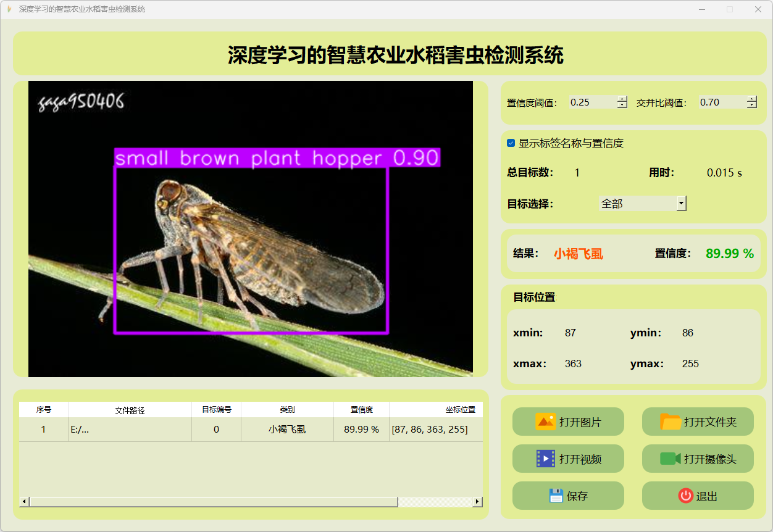Click the 置信度 column header in table
The height and width of the screenshot is (532, 773).
click(x=361, y=410)
